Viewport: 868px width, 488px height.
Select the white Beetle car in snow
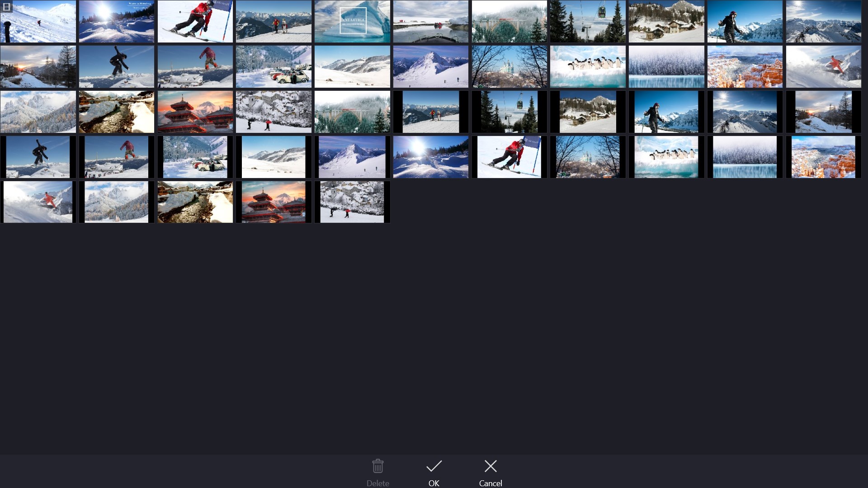pyautogui.click(x=274, y=66)
